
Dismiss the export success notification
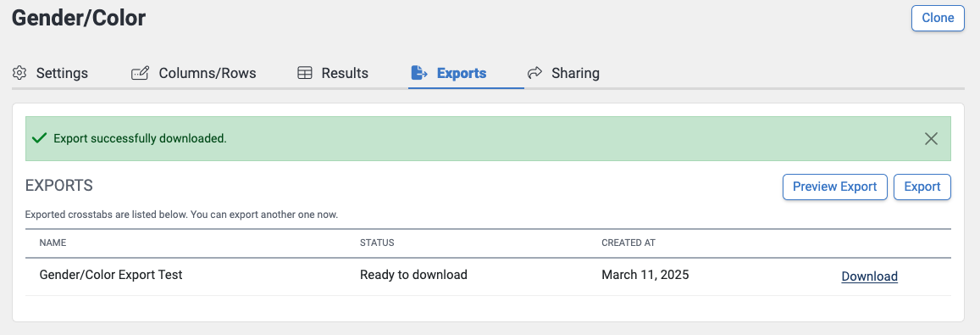931,138
